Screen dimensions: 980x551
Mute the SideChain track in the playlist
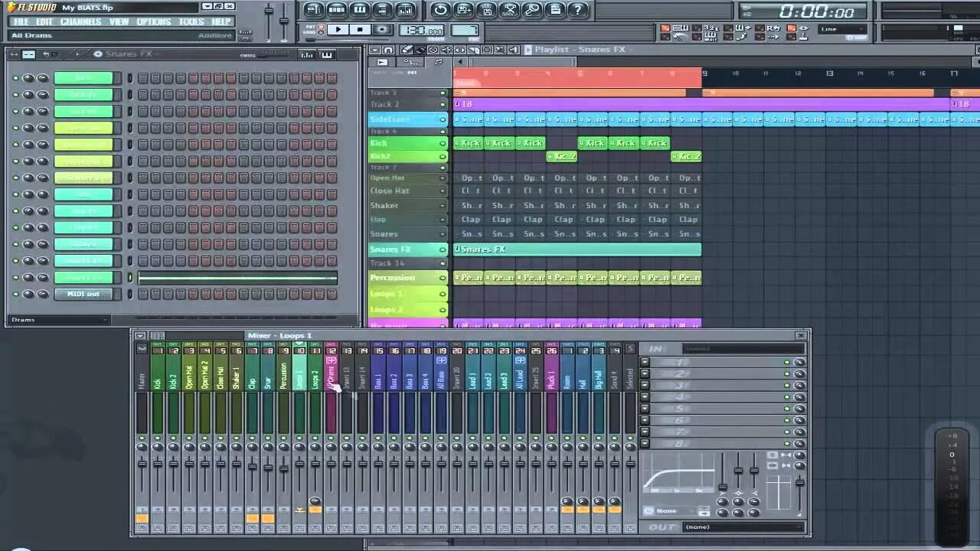443,119
